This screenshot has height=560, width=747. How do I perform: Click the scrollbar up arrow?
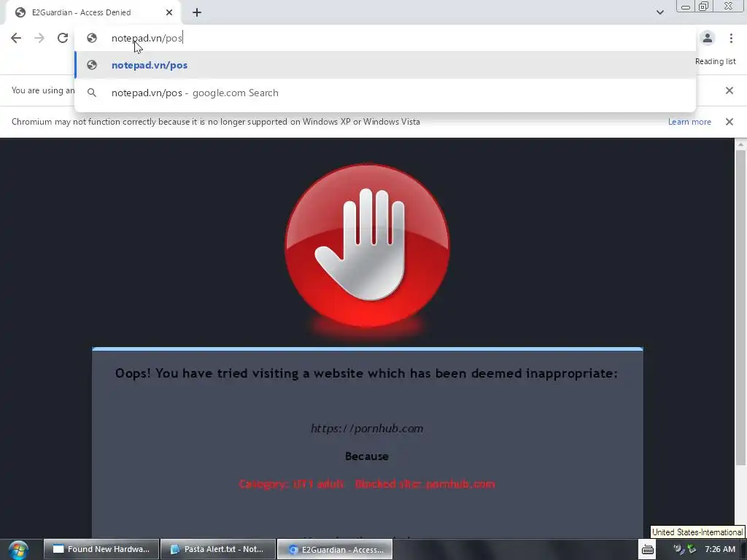pyautogui.click(x=740, y=144)
